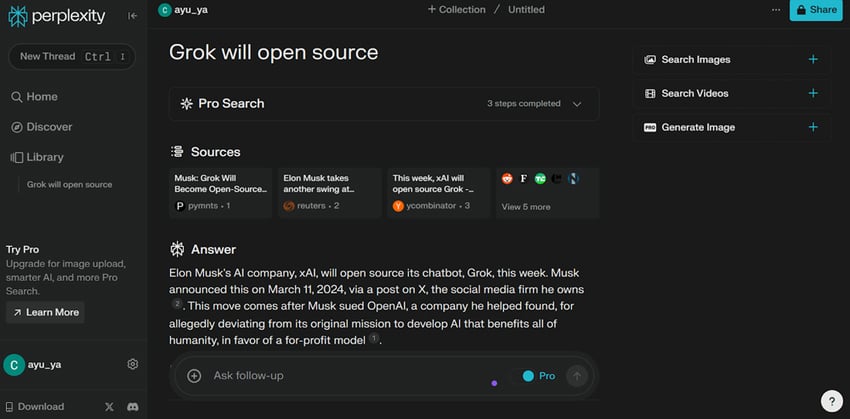This screenshot has width=850, height=419.
Task: Collapse the sidebar with the arrow icon
Action: pos(133,16)
